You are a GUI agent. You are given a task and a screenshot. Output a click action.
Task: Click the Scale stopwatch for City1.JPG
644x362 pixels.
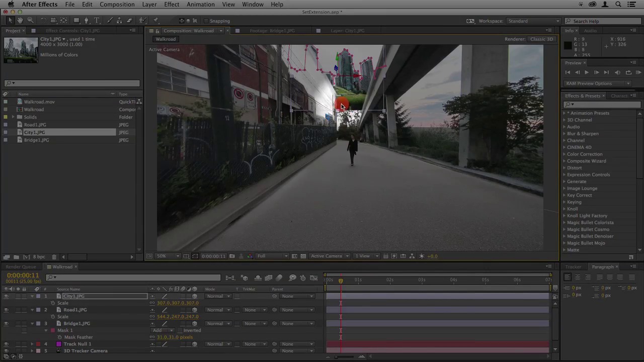tap(53, 303)
